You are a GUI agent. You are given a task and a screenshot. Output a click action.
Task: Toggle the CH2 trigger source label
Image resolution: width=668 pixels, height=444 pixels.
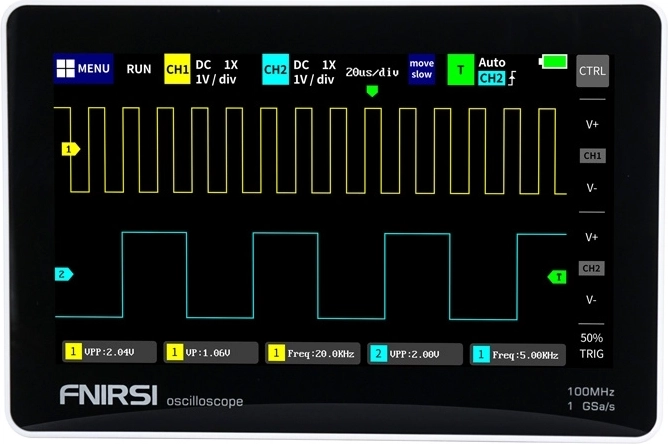(491, 78)
